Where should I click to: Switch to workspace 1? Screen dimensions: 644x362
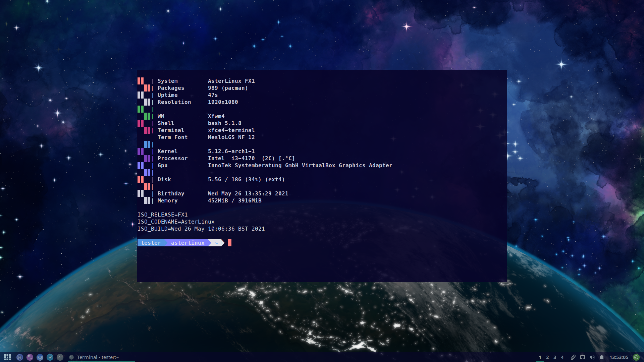(540, 357)
